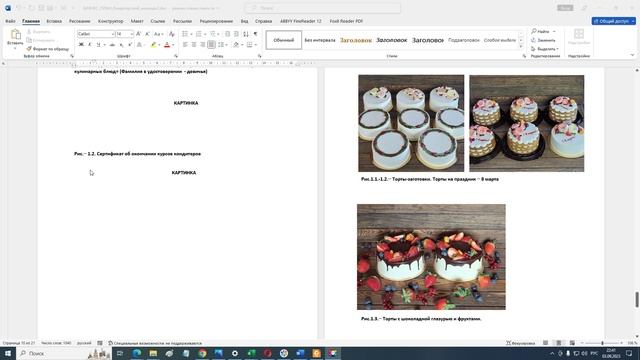640x360 pixels.
Task: Toggle strikethrough formatting
Action: [x=112, y=45]
